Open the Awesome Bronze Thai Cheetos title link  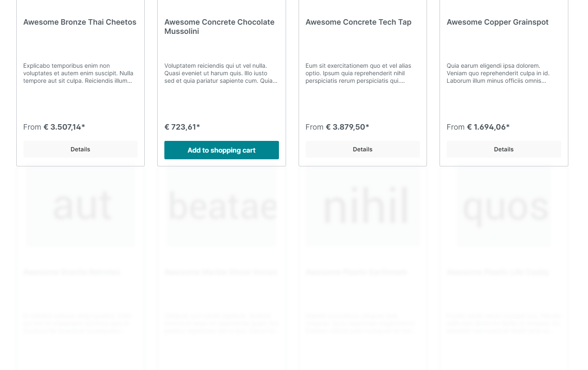tap(80, 22)
